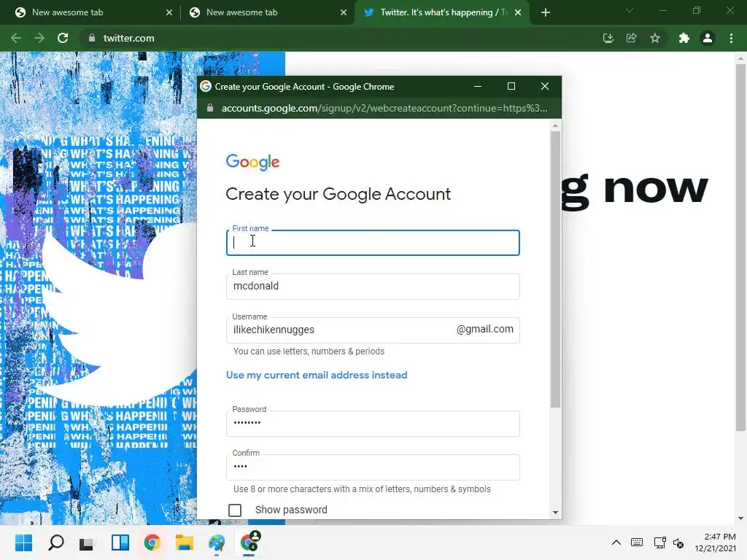The width and height of the screenshot is (747, 560).
Task: Click the Username field ilikechikennugges
Action: point(373,330)
